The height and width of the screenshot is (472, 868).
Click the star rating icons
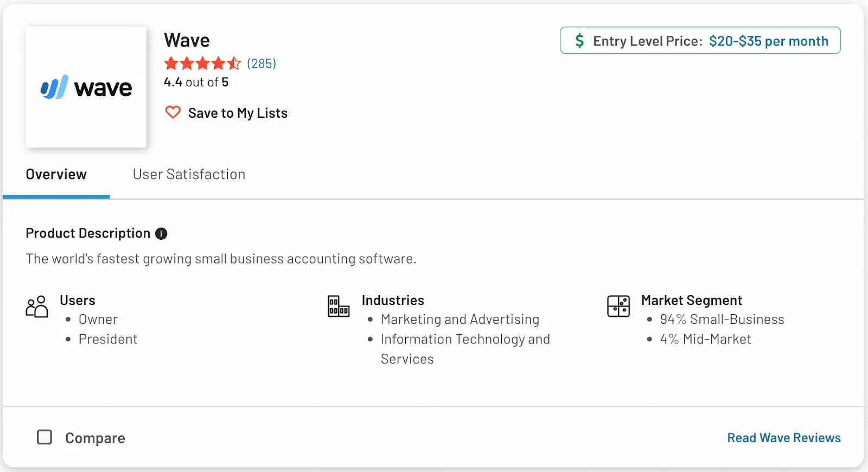coord(202,63)
